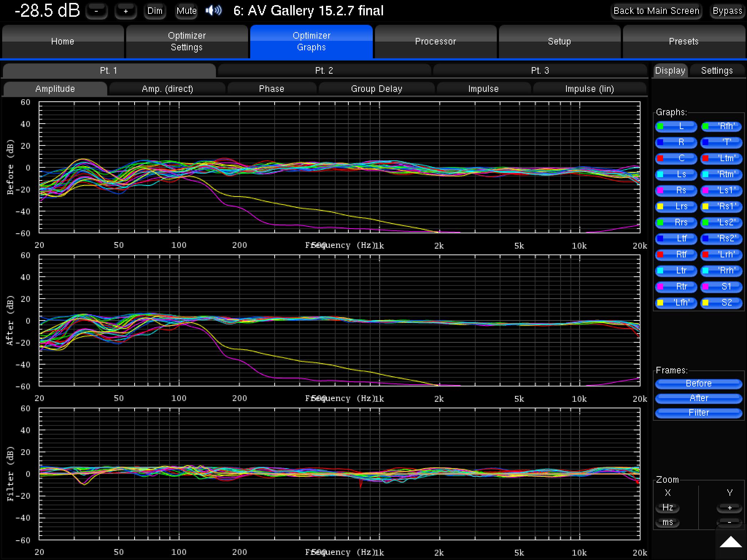
Task: Toggle the 'Lrh' channel graph
Action: [721, 254]
